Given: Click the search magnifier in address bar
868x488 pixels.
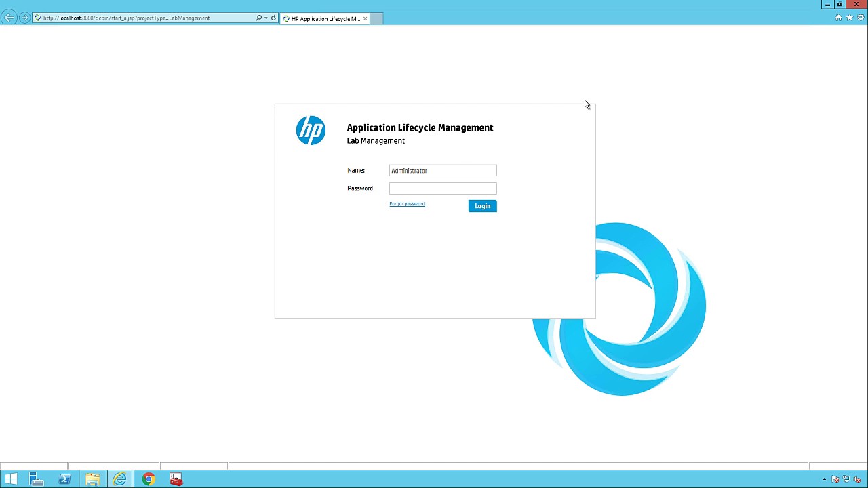Looking at the screenshot, I should [258, 18].
